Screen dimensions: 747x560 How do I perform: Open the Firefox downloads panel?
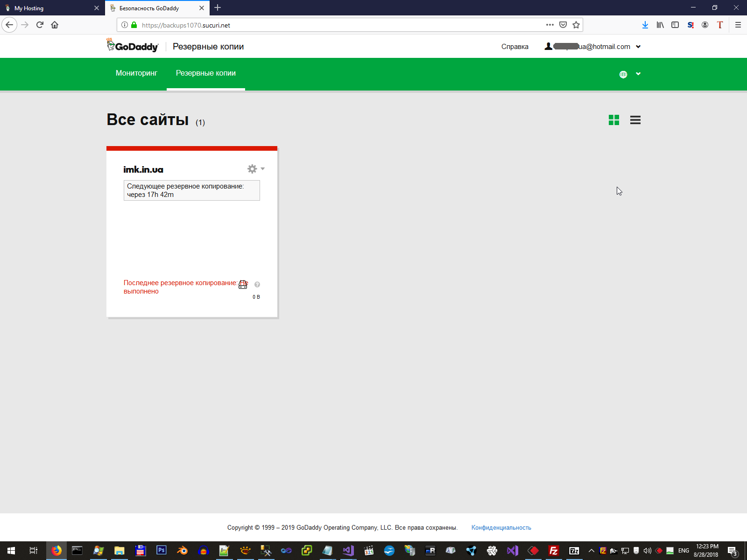pos(645,25)
